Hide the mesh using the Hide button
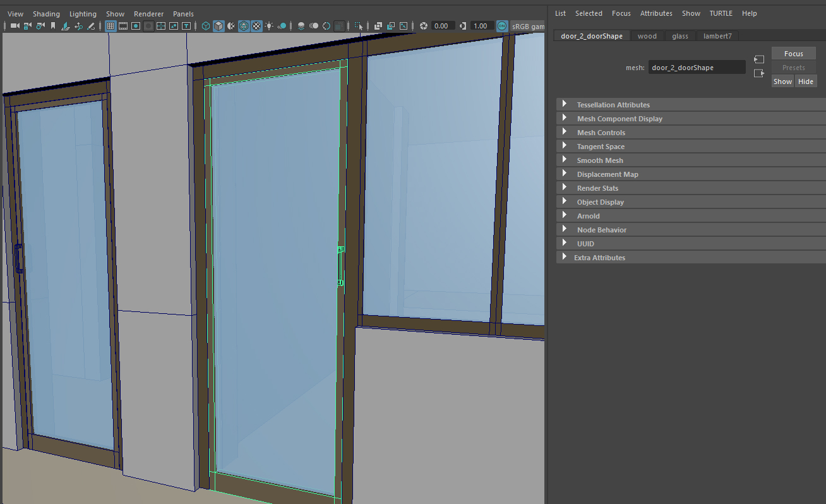 point(806,81)
